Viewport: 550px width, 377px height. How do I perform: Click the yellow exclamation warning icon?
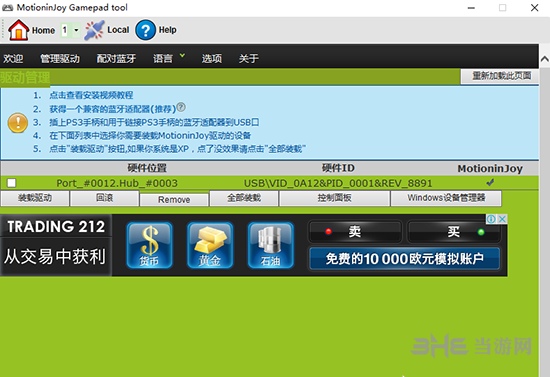tap(18, 123)
